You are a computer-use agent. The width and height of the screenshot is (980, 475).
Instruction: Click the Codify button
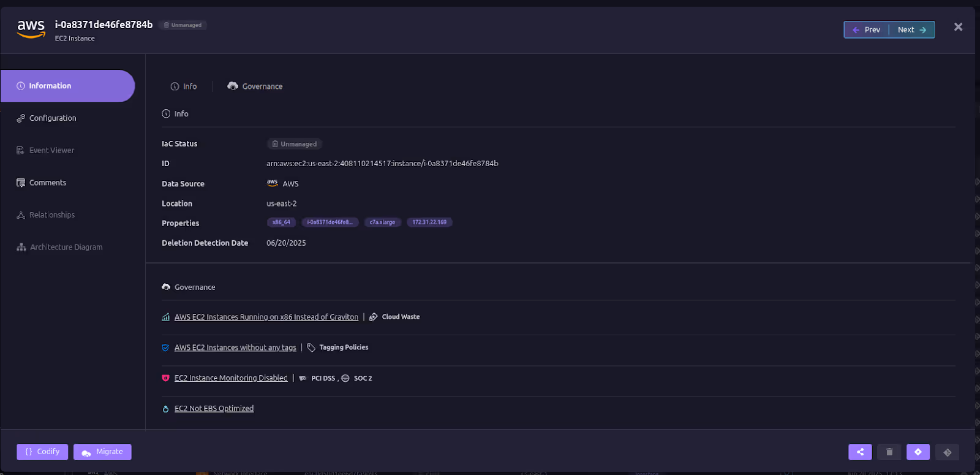42,452
